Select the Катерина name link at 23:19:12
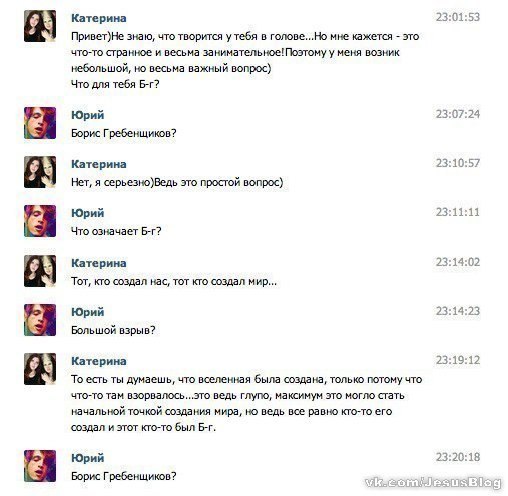508x496 pixels. click(x=99, y=361)
